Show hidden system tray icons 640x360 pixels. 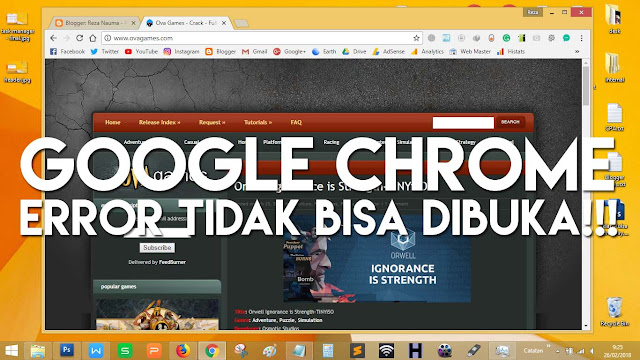pos(558,351)
